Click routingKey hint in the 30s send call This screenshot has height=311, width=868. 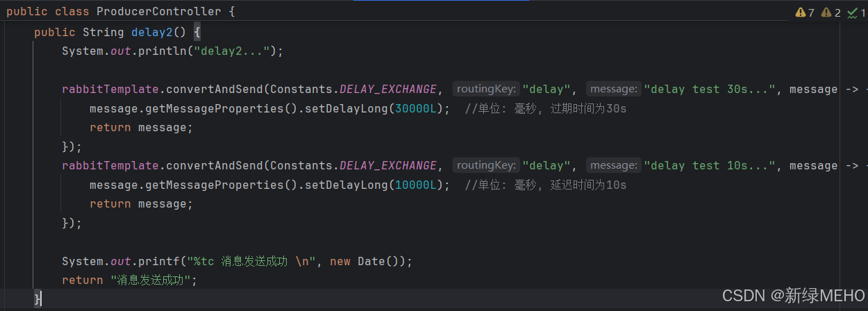click(486, 89)
